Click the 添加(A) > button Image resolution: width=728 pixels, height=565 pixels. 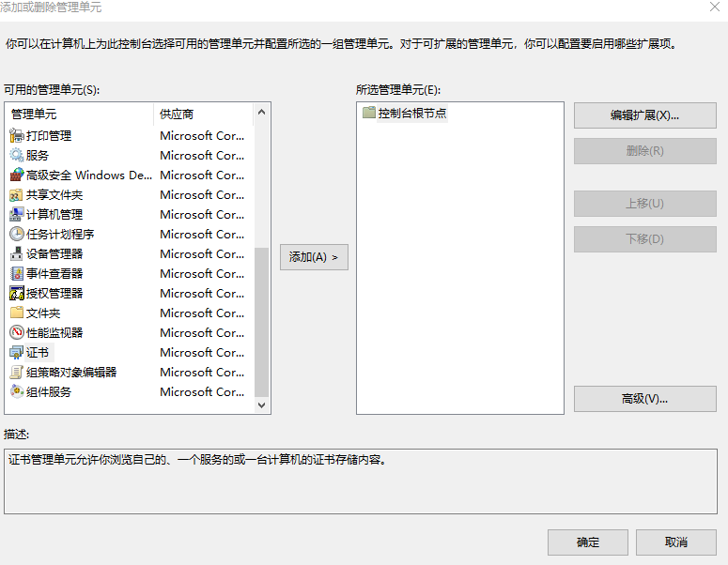314,257
